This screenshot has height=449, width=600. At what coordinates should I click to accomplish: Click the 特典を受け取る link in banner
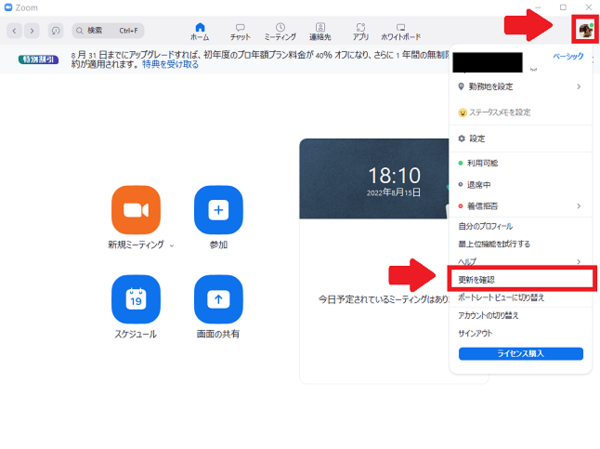170,64
